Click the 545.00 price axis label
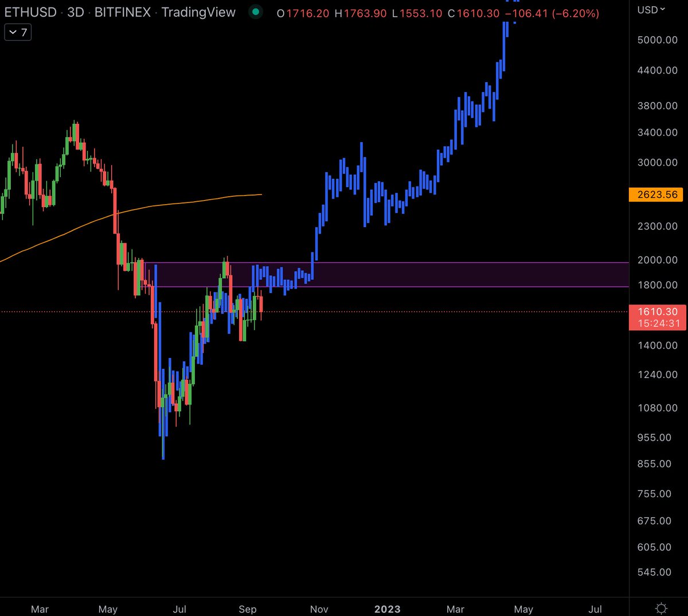688x616 pixels. tap(654, 572)
